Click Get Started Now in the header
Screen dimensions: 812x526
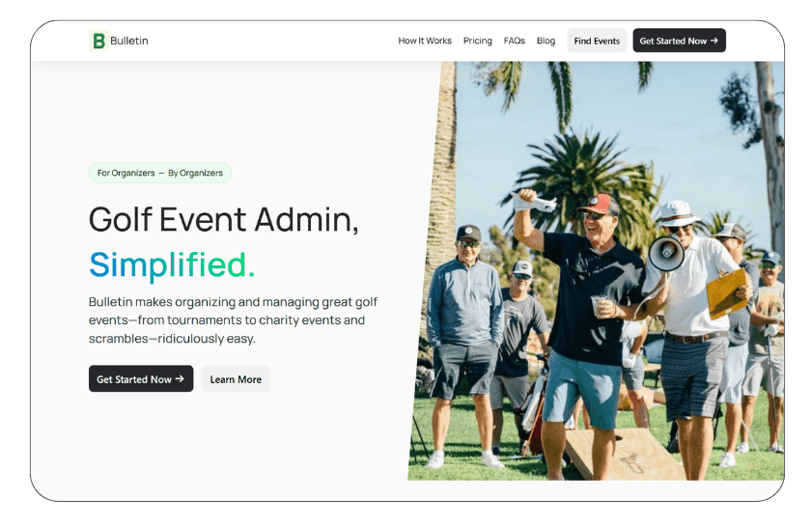(679, 41)
